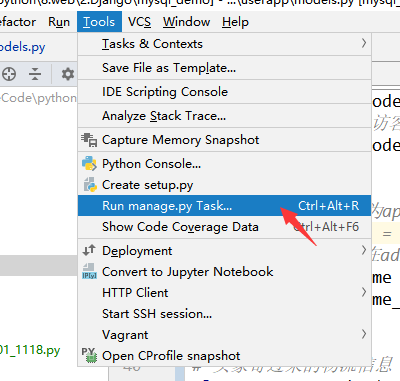400x381 pixels.
Task: Click the locate target crosshair icon
Action: click(x=9, y=74)
